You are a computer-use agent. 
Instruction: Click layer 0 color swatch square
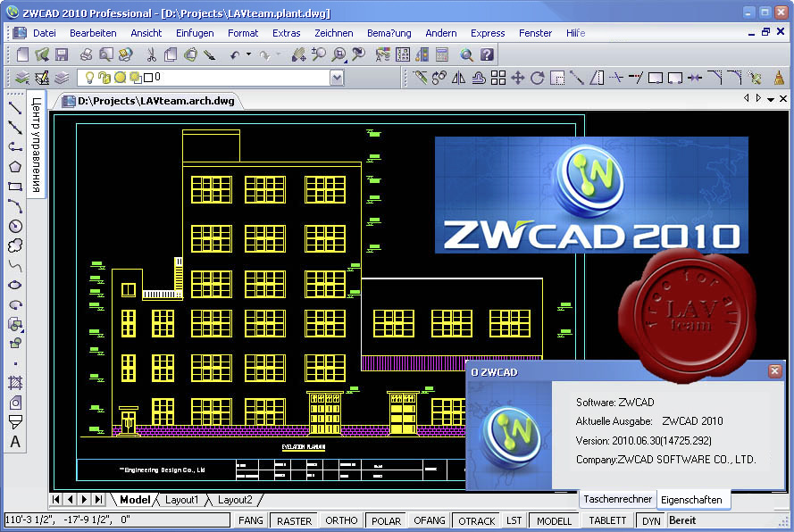[x=148, y=78]
